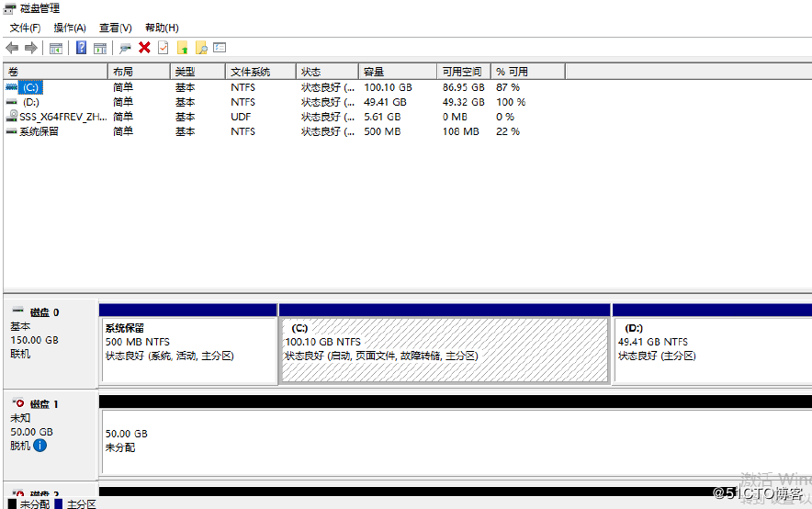Open the 操作(A) menu
Image resolution: width=812 pixels, height=509 pixels.
pos(70,28)
